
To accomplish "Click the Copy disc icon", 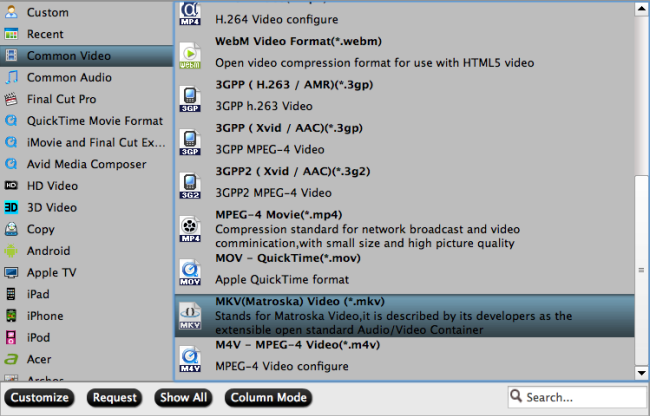I will [x=11, y=229].
